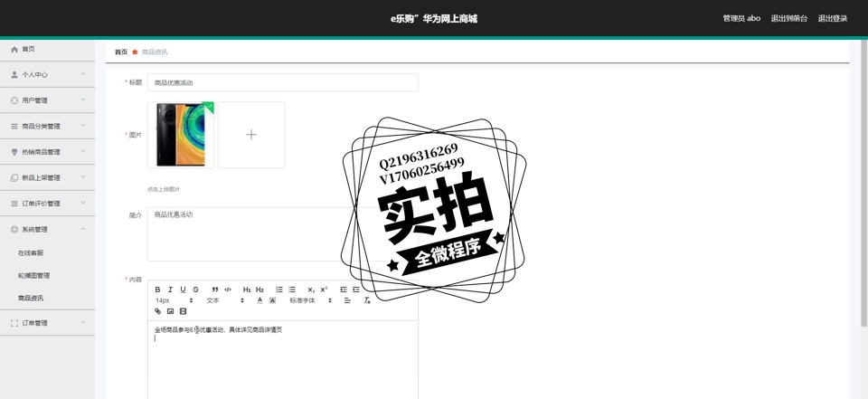Viewport: 868px width, 399px height.
Task: Open the text color picker
Action: [x=259, y=300]
